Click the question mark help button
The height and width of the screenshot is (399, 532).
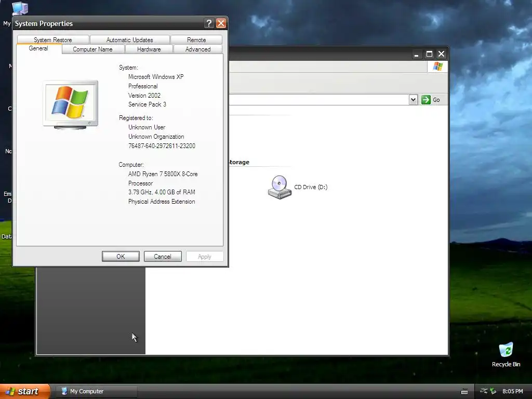209,23
